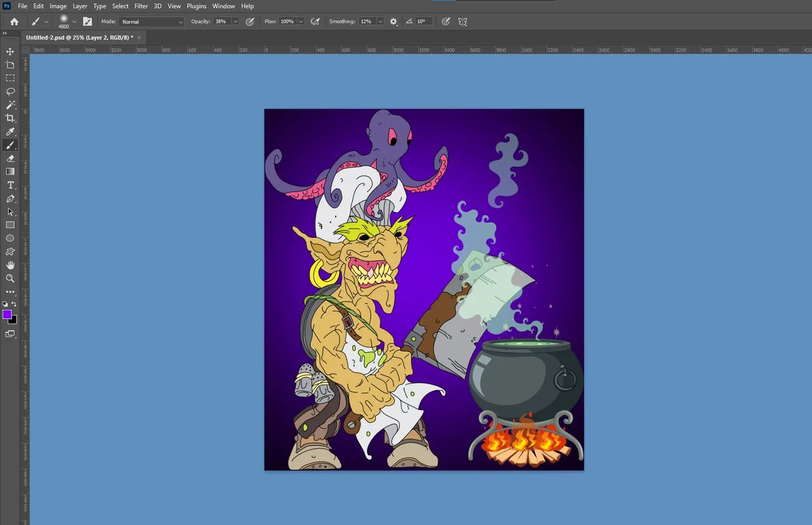Open the View menu

174,6
